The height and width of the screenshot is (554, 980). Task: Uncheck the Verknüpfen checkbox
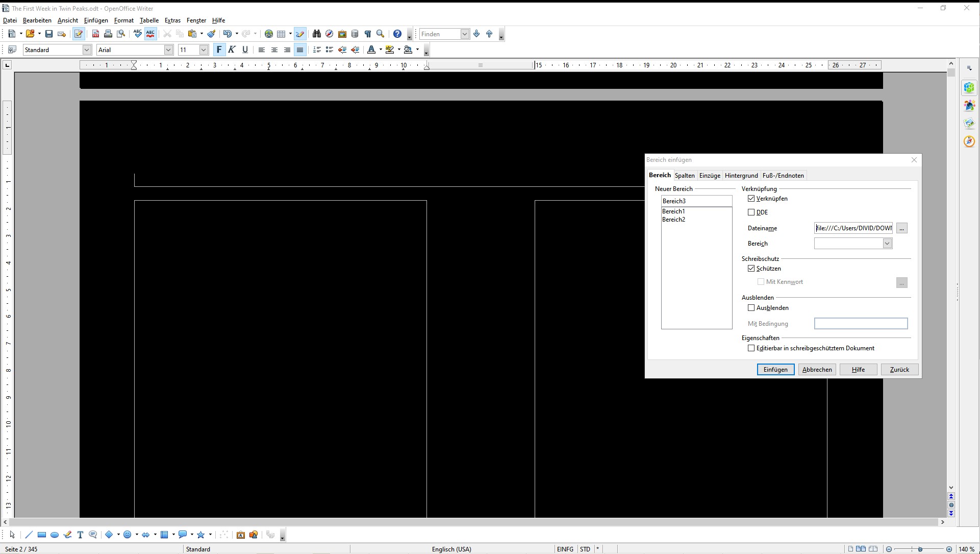pyautogui.click(x=751, y=199)
